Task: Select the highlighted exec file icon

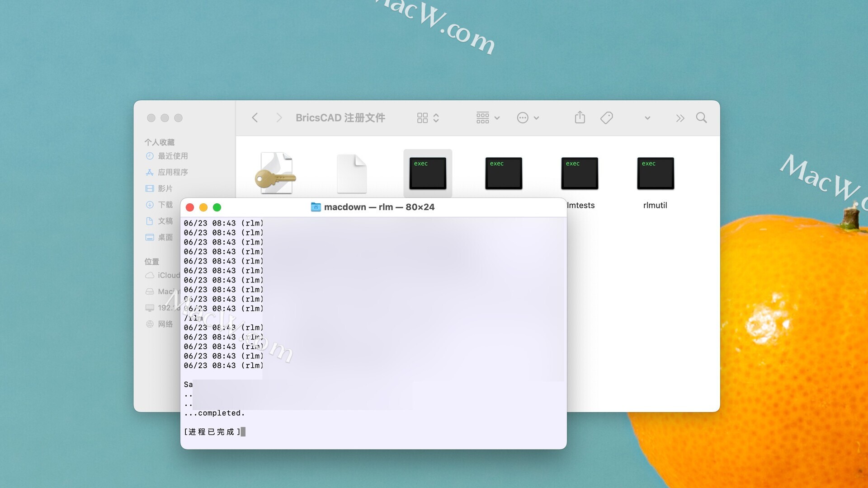Action: tap(428, 173)
